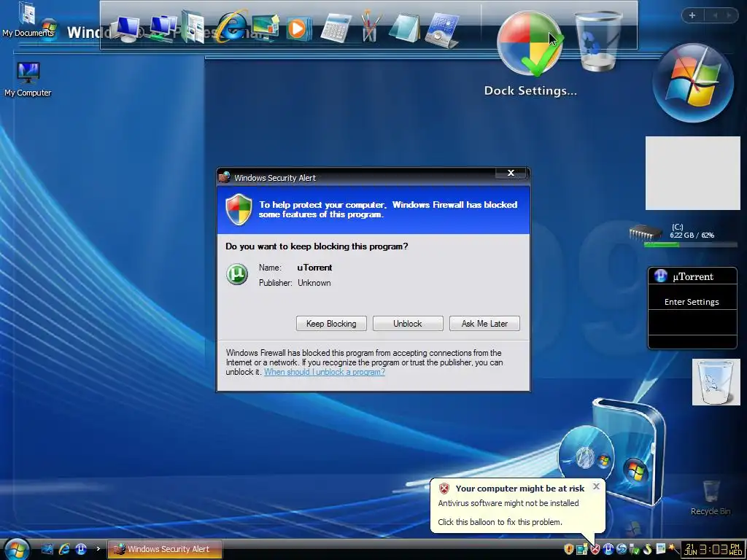747x560 pixels.
Task: Click the firewall shield icon in the alert header
Action: (x=239, y=209)
